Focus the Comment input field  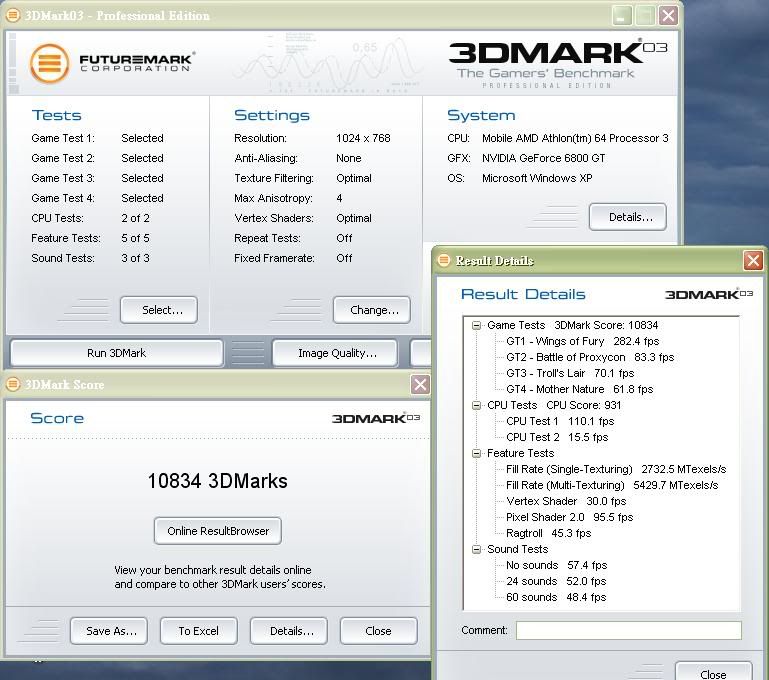[x=629, y=630]
